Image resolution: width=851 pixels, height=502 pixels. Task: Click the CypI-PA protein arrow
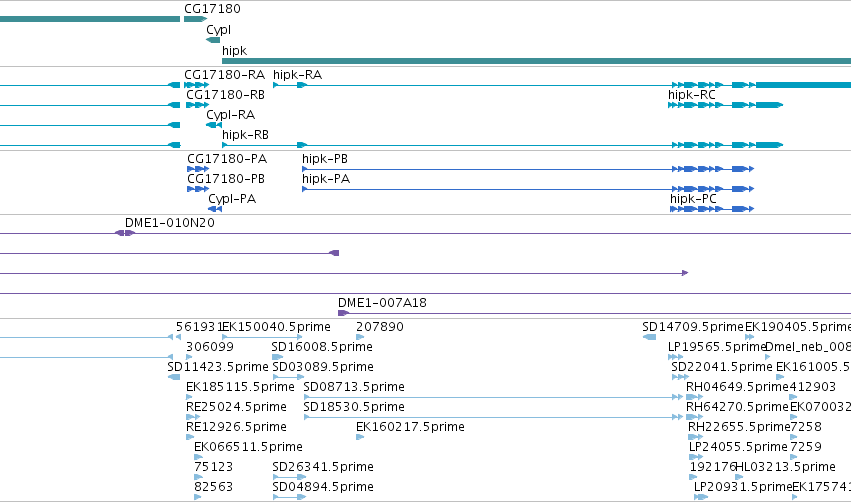215,209
